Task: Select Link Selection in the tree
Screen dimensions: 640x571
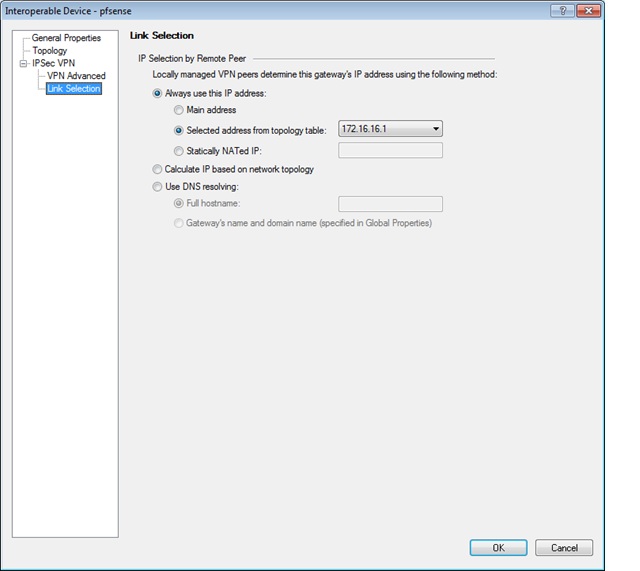Action: [x=74, y=89]
